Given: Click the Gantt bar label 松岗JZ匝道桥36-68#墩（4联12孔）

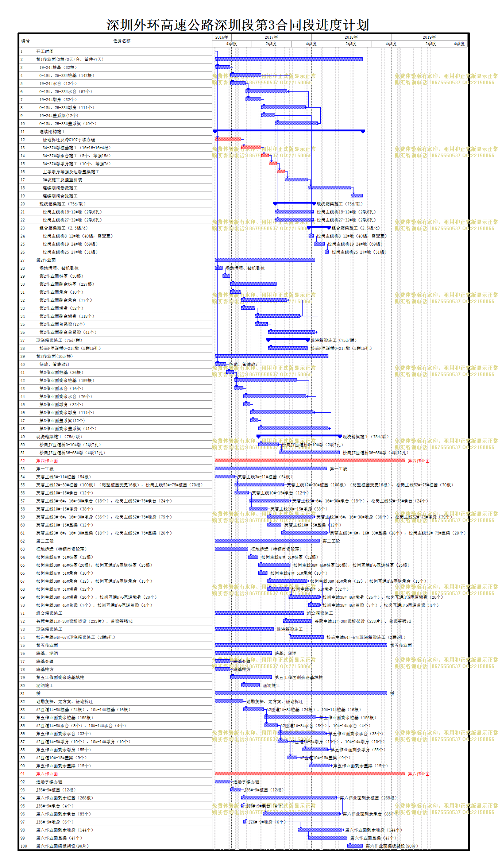Looking at the screenshot, I should tap(375, 453).
